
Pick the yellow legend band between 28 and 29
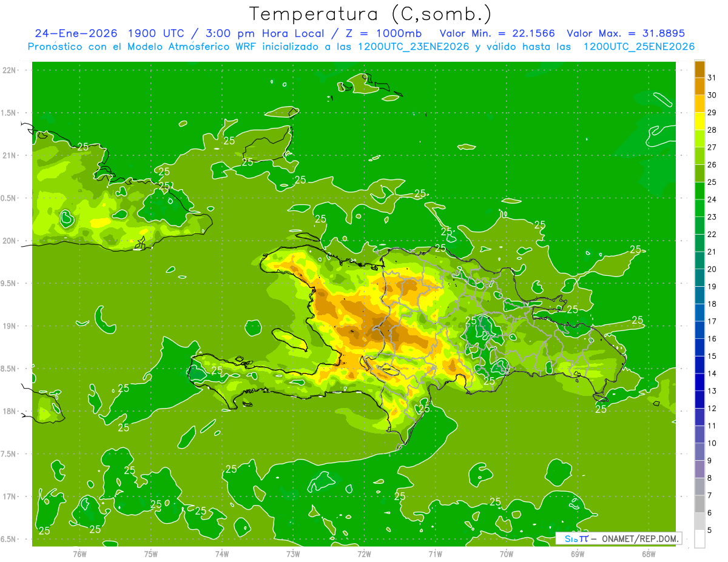tap(699, 121)
